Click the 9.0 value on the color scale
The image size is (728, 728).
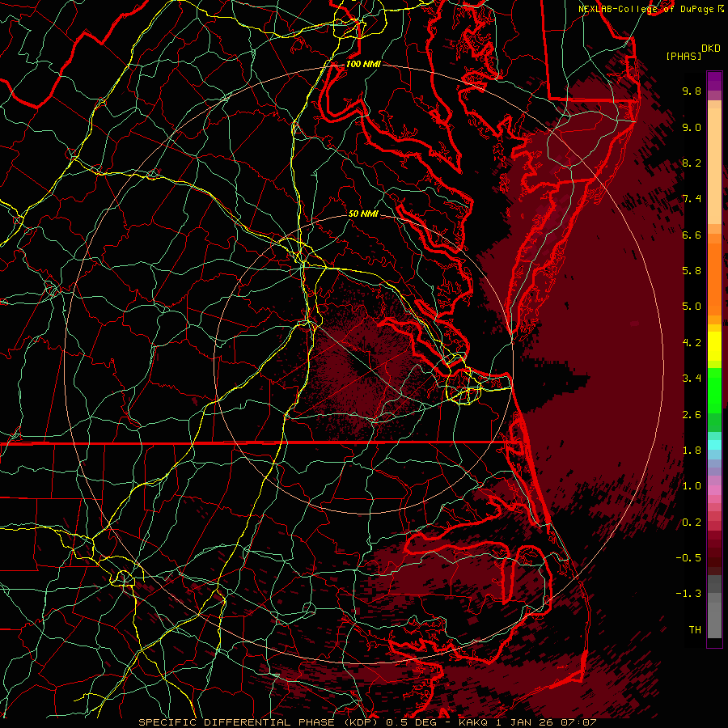692,127
